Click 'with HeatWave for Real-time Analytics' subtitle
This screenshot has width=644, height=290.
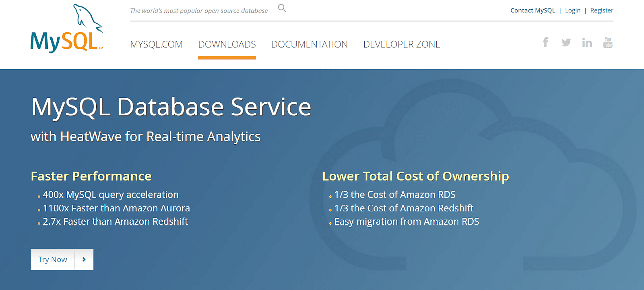[x=146, y=137]
